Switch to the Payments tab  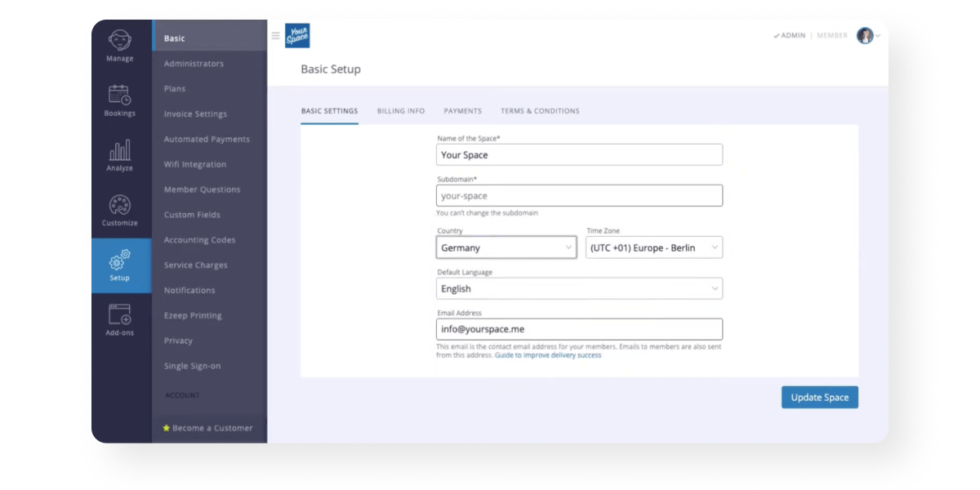pos(462,111)
